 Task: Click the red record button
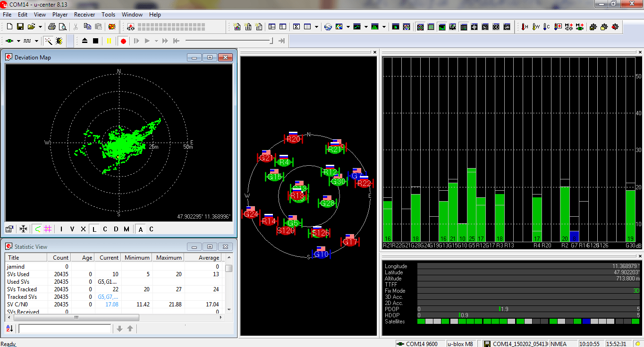123,41
